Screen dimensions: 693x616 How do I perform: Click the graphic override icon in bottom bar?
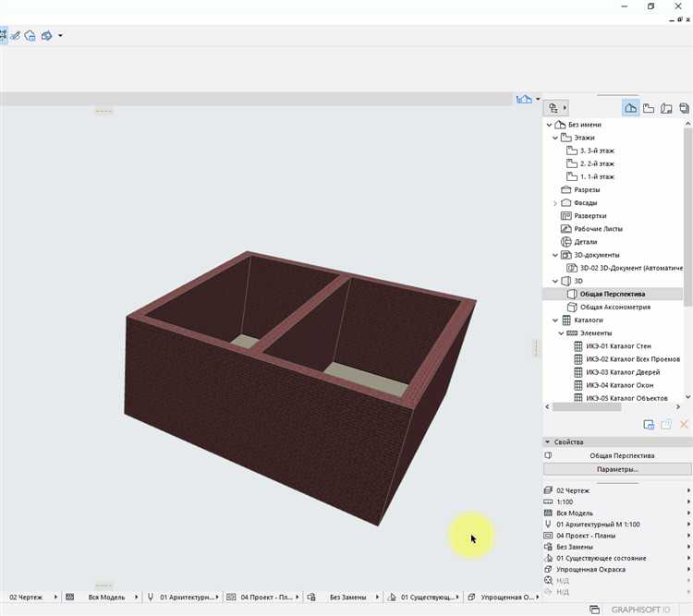[x=311, y=597]
